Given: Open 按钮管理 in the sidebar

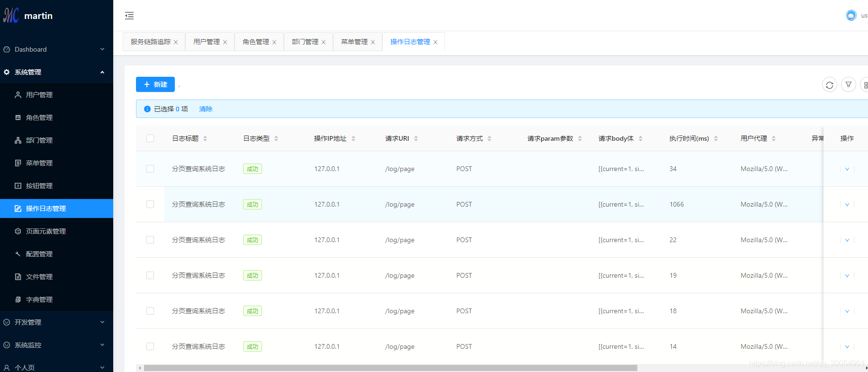Looking at the screenshot, I should click(x=56, y=186).
